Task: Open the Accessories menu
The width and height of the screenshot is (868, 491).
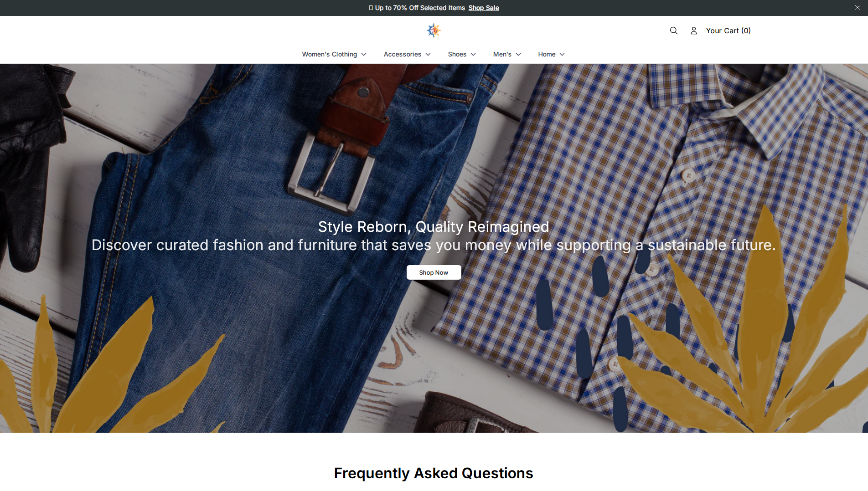Action: (407, 54)
